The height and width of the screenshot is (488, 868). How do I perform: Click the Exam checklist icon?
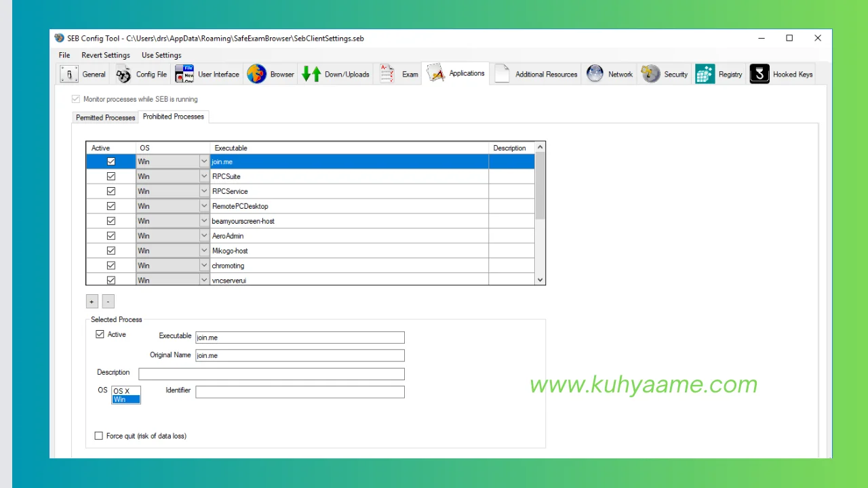[387, 74]
